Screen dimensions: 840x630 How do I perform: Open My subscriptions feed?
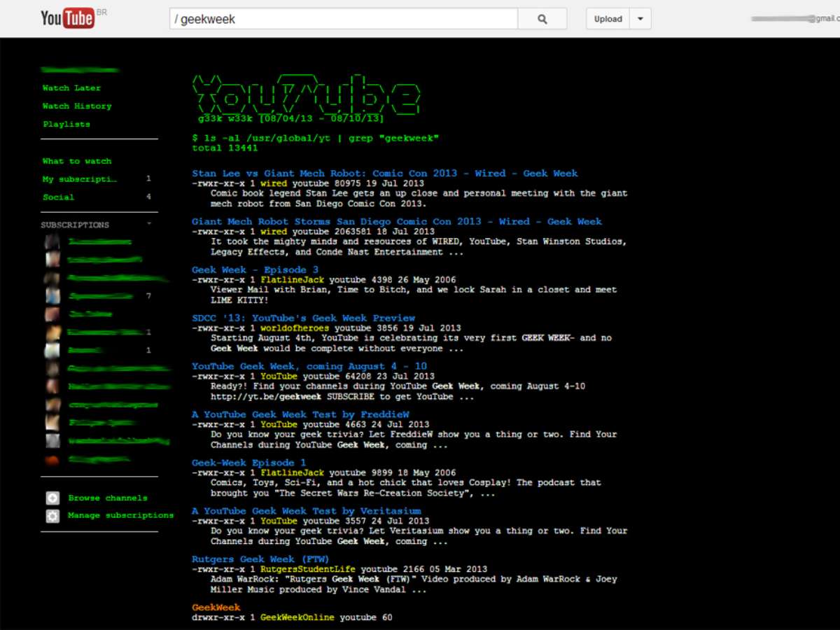(80, 179)
